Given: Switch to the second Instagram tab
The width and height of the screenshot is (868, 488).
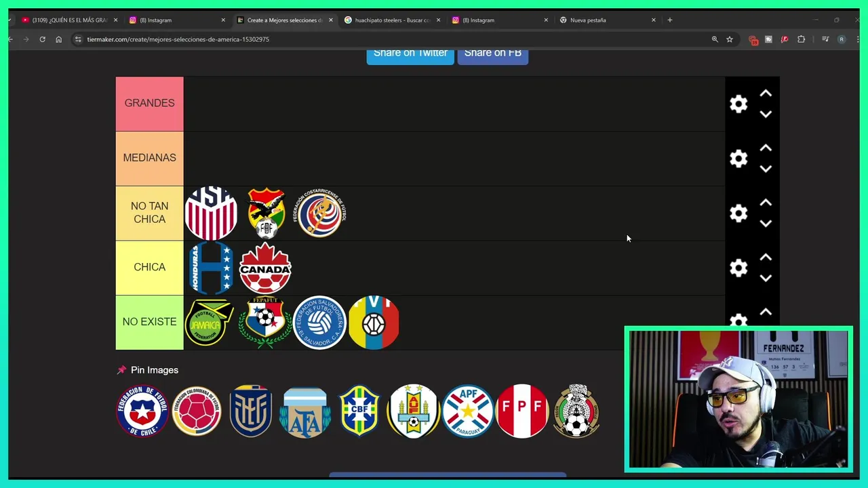Looking at the screenshot, I should [498, 20].
